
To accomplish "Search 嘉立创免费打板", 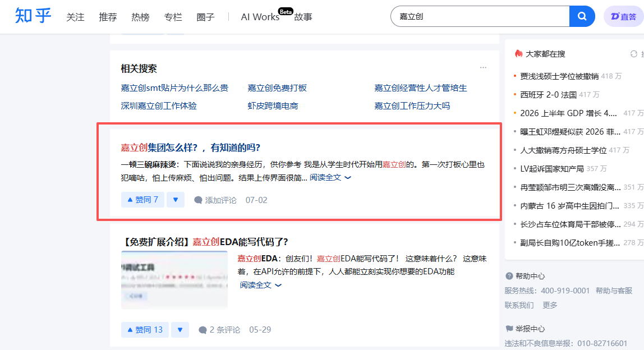I will [x=277, y=88].
